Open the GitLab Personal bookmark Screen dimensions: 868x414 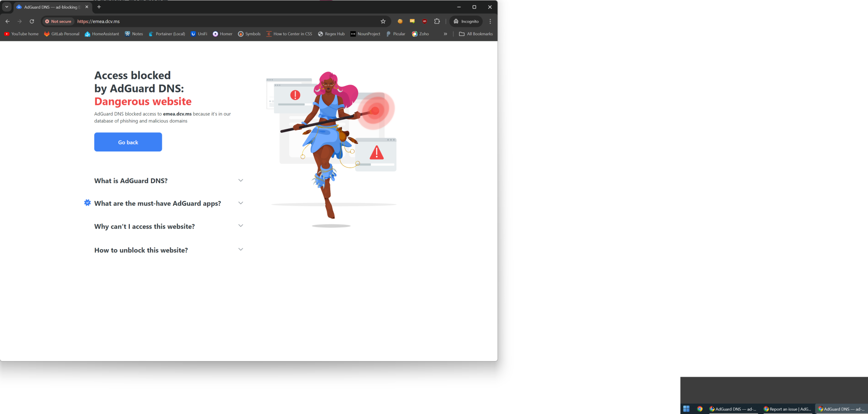(x=62, y=34)
